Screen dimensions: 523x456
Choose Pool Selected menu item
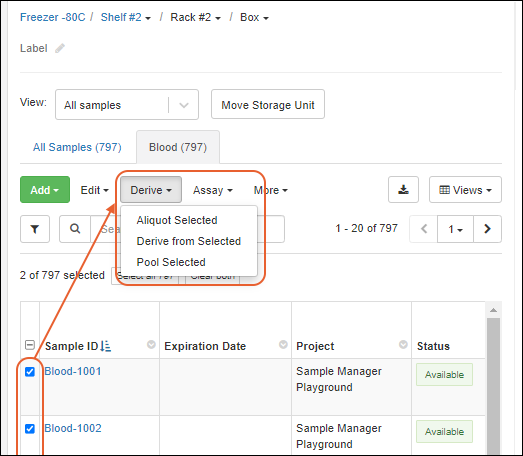click(x=171, y=262)
